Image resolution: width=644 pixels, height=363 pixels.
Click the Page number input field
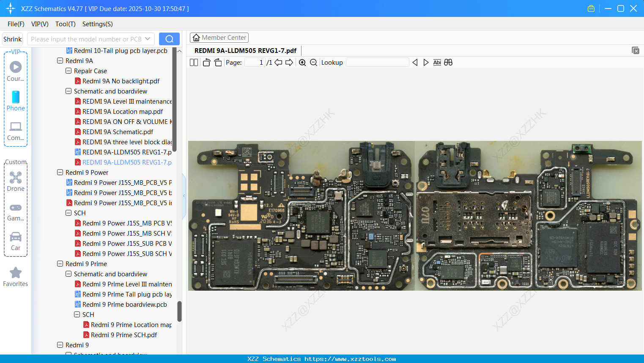(254, 62)
